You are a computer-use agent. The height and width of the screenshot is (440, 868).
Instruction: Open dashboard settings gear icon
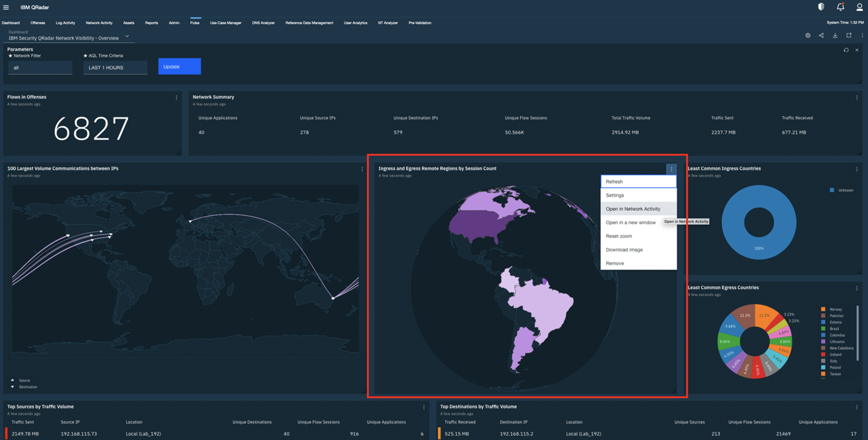click(808, 35)
